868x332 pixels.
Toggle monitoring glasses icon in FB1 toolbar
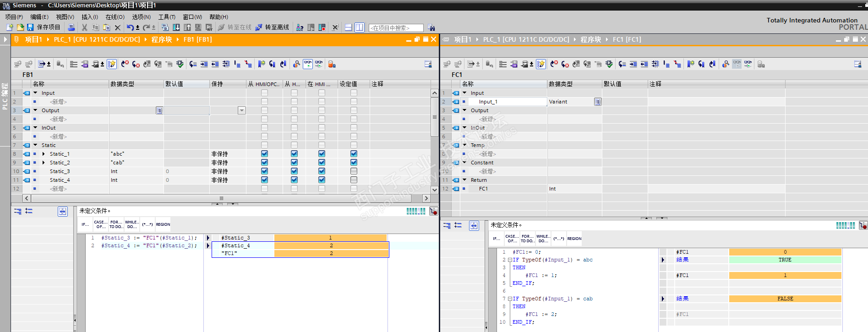point(307,64)
